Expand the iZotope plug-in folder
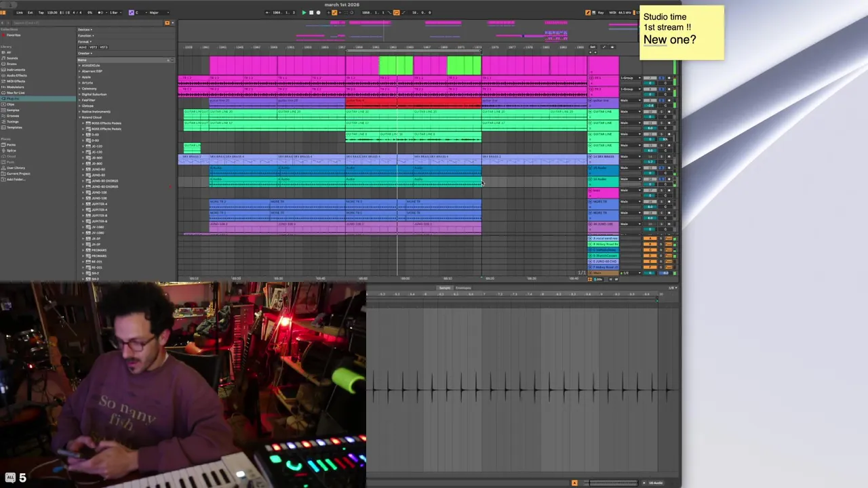This screenshot has width=868, height=488. (x=80, y=106)
